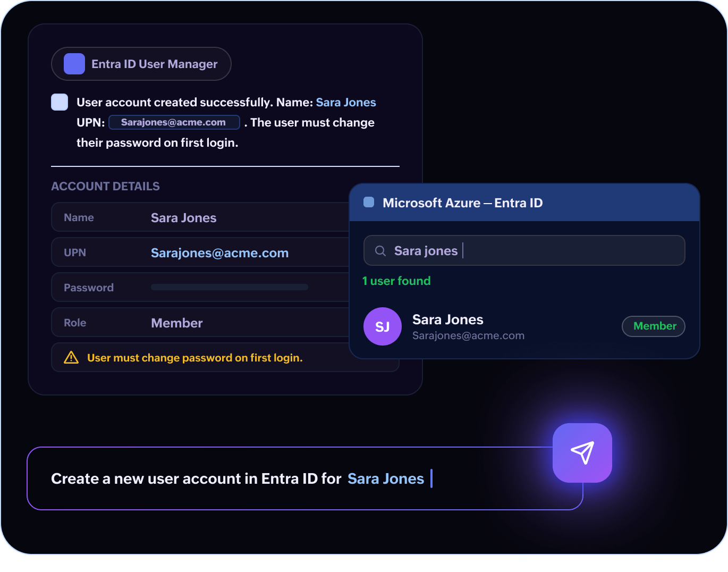Click the Microsoft Azure — Entra ID title
This screenshot has width=728, height=572.
(462, 203)
